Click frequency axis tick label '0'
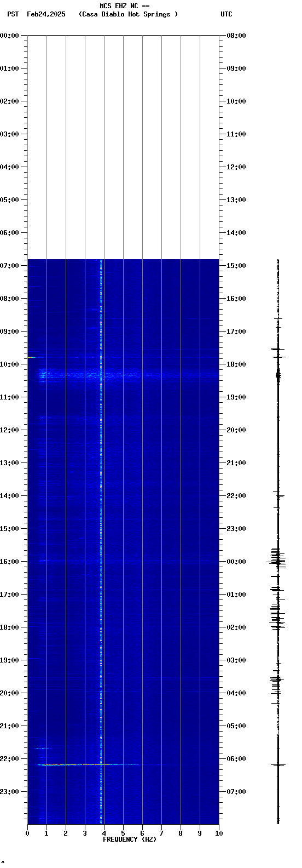The height and width of the screenshot is (868, 302). tap(27, 833)
